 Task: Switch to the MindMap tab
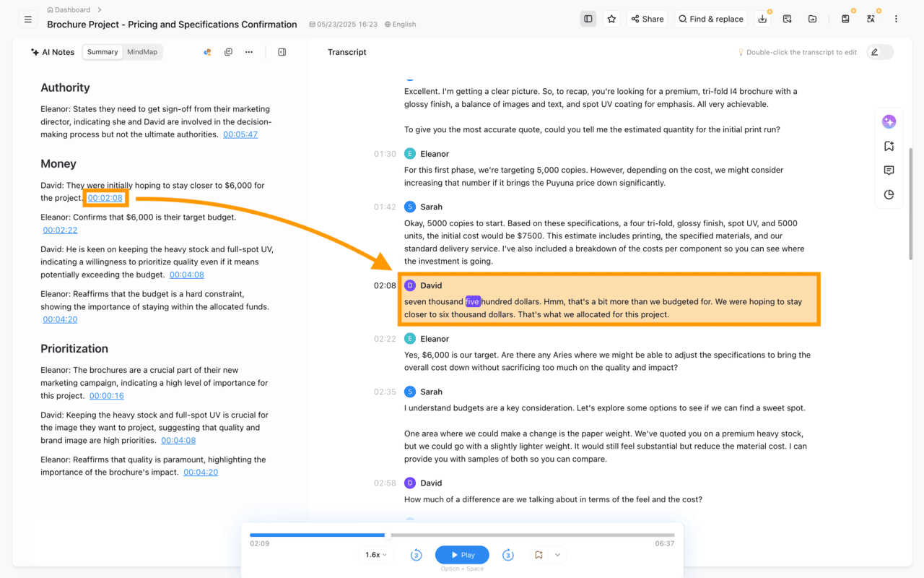click(142, 52)
